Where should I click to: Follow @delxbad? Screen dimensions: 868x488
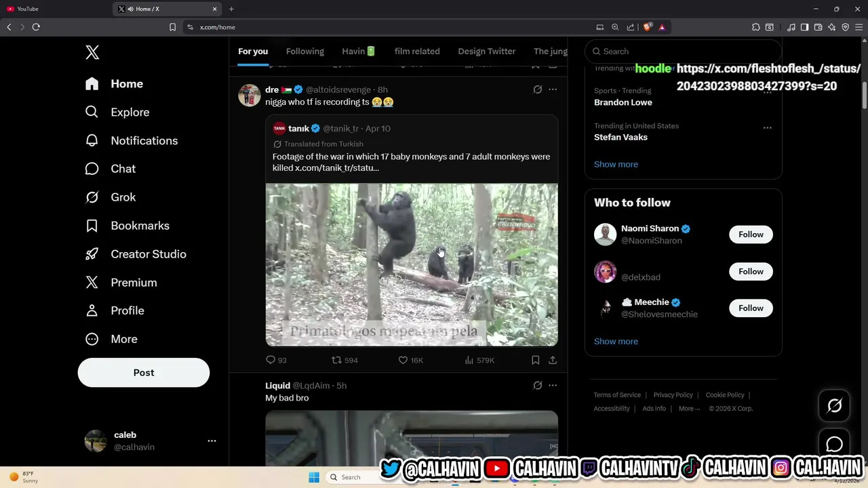pyautogui.click(x=751, y=272)
